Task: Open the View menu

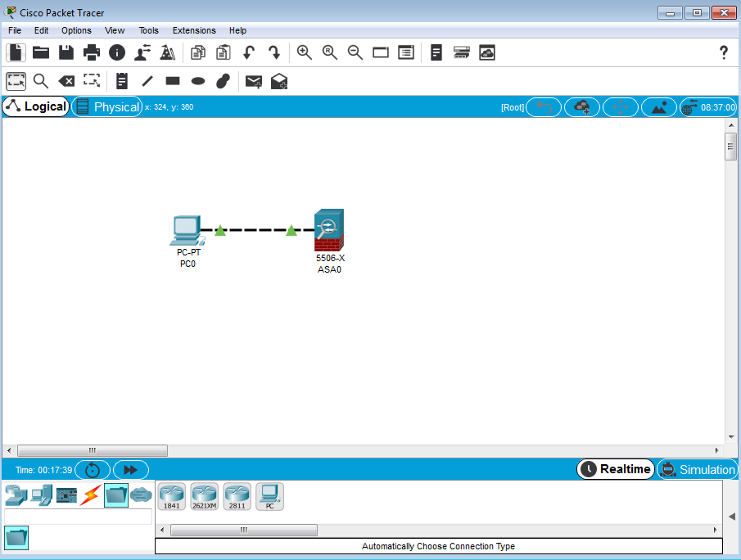Action: tap(115, 30)
